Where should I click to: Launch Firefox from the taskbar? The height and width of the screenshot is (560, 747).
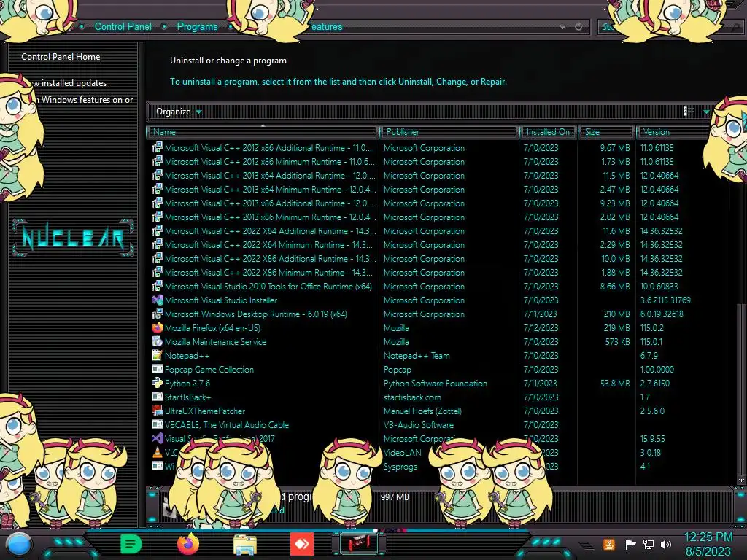(188, 544)
